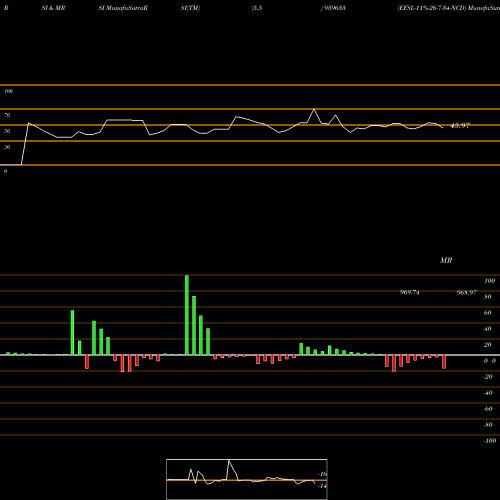Click the MR axis label '80'
500x500 pixels.
(x=488, y=297)
